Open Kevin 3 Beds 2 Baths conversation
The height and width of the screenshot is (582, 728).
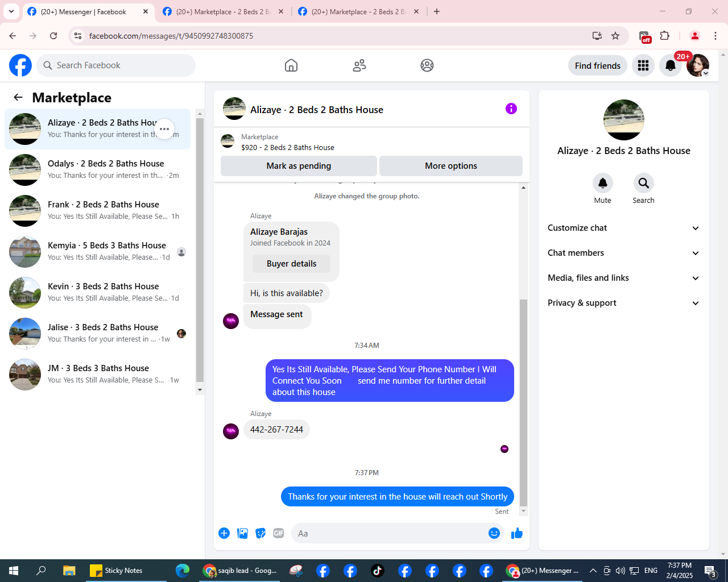[97, 293]
